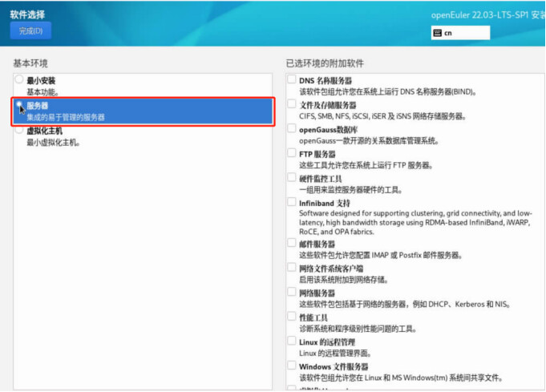Enable the 邮件服务器 checkbox
This screenshot has height=392, width=546.
292,244
